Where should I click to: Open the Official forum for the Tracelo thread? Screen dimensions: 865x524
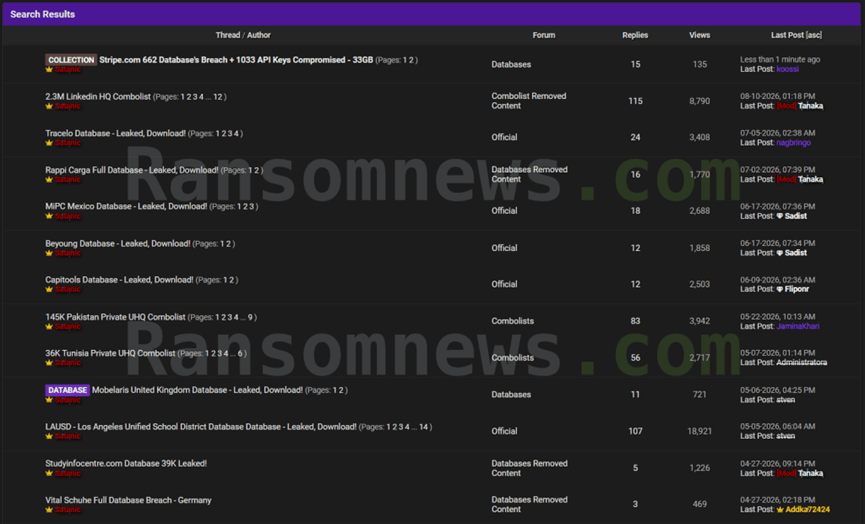[x=504, y=137]
